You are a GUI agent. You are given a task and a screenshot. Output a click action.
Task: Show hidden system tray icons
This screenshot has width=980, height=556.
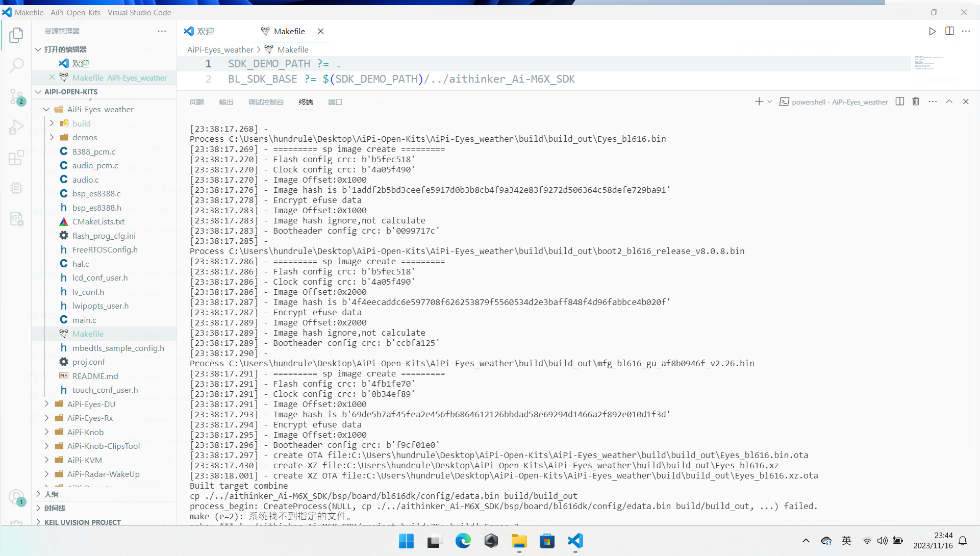pyautogui.click(x=806, y=541)
